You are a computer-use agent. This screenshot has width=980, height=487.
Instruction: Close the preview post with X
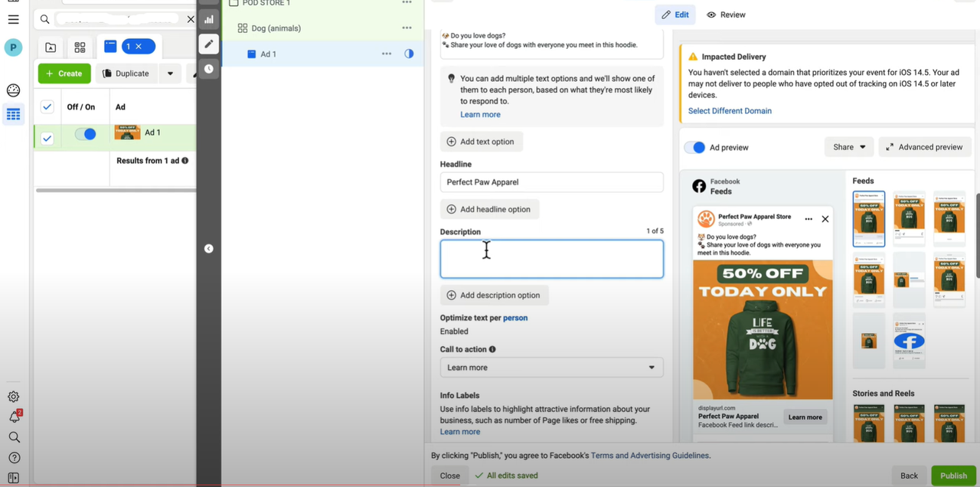tap(825, 219)
